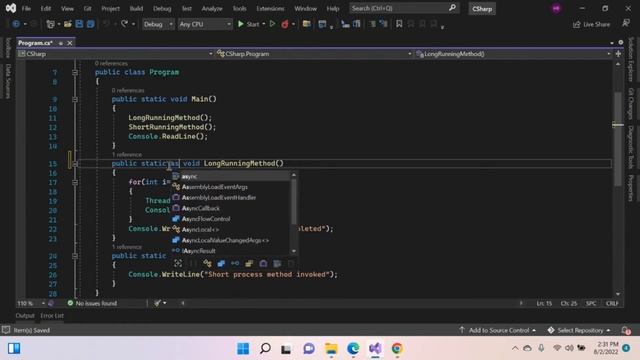Click the IntelliSense list scroll-down arrow
The height and width of the screenshot is (360, 640).
click(x=294, y=251)
